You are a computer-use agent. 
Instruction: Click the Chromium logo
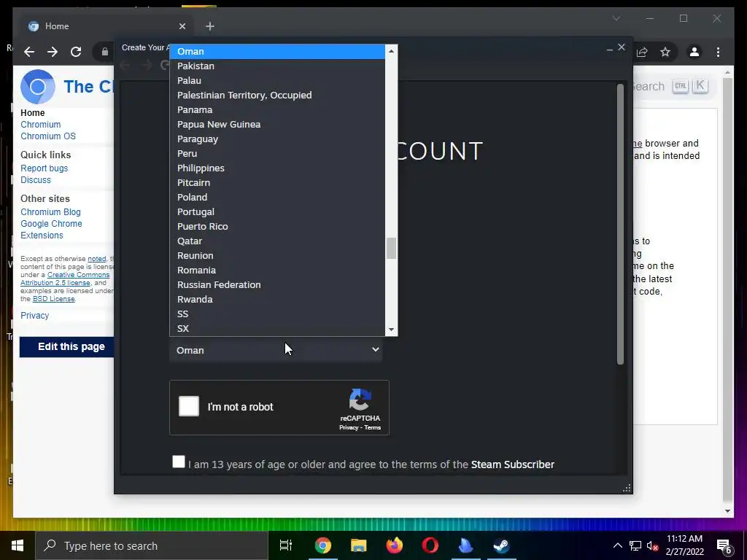click(x=38, y=87)
